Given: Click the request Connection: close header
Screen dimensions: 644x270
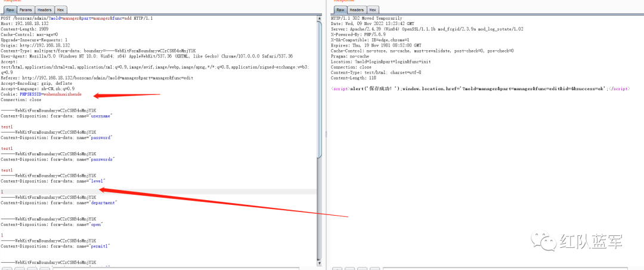Looking at the screenshot, I should coord(21,99).
